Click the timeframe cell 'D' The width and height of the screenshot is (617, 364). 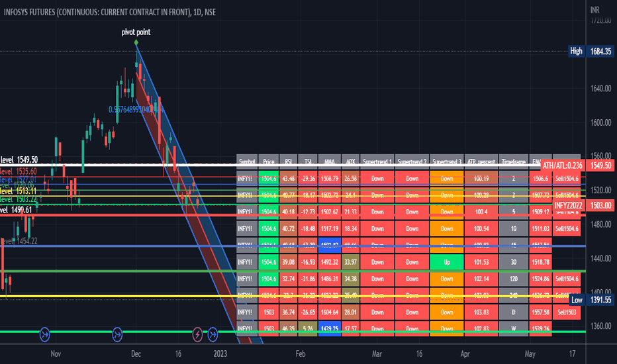pos(514,312)
